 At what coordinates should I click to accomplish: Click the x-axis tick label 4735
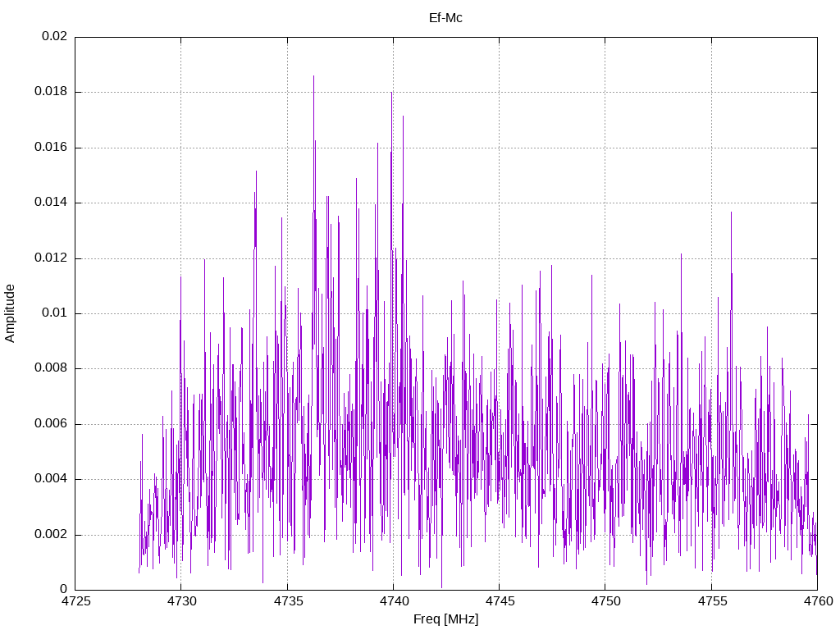[x=287, y=601]
